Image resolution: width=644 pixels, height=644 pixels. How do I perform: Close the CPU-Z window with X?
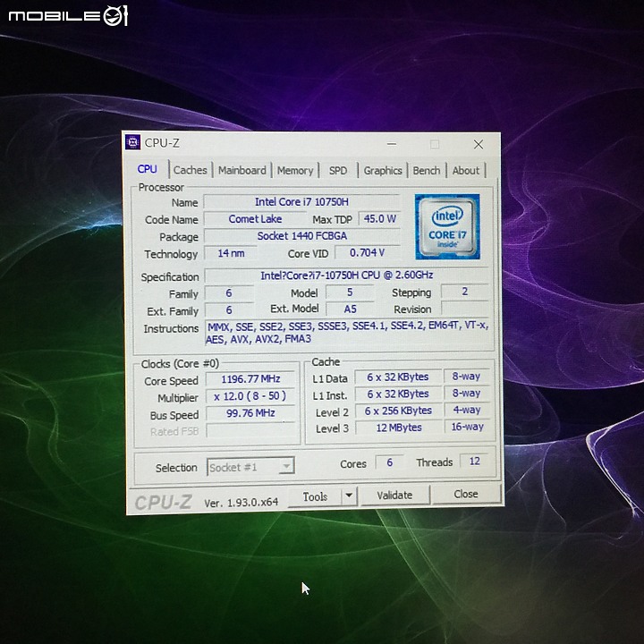pos(478,144)
